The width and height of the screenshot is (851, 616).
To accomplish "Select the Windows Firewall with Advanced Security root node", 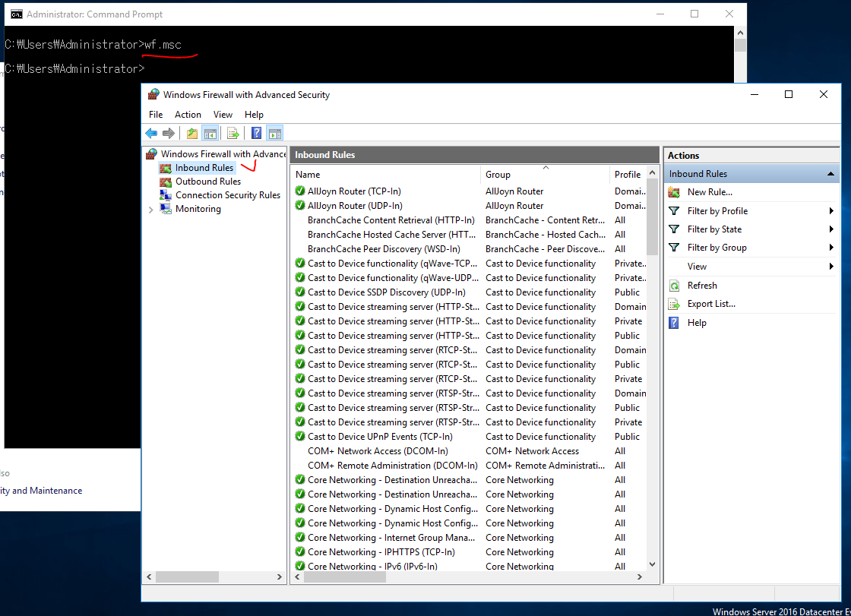I will [x=223, y=154].
